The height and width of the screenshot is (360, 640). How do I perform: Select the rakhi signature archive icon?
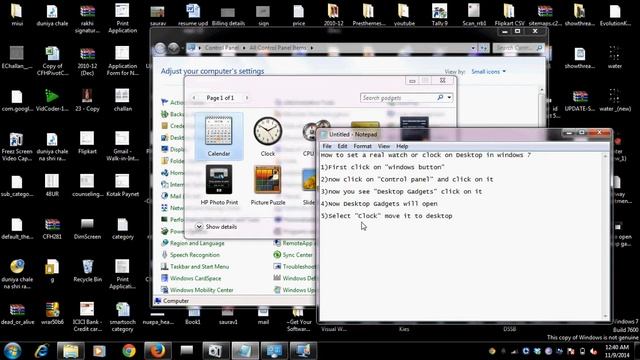click(x=87, y=19)
